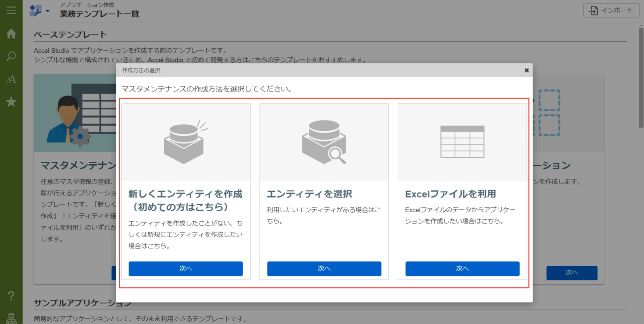
Task: Close the 作成方法の選択 dialog
Action: click(526, 70)
